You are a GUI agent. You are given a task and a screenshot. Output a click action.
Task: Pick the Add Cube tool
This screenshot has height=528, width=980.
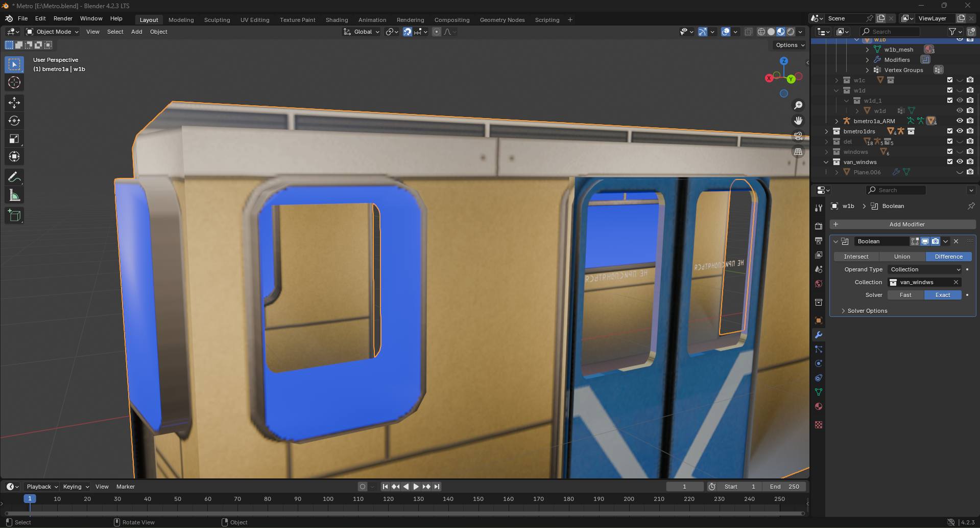point(14,216)
